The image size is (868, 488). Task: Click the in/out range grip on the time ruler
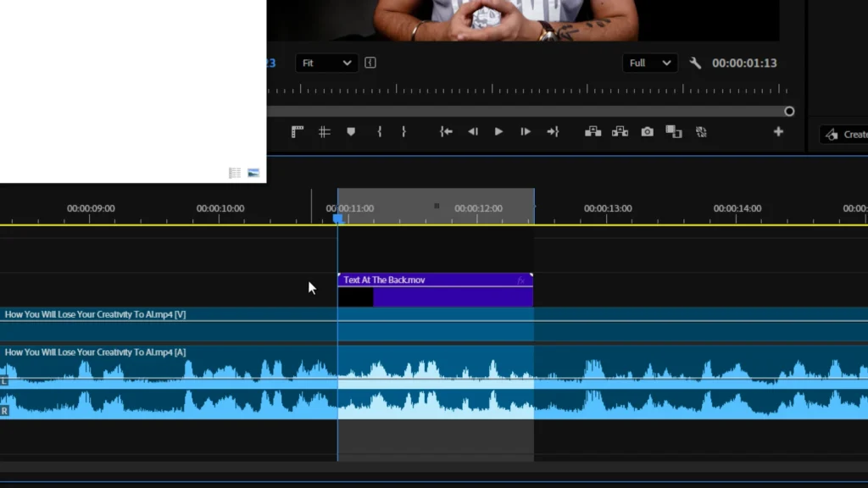(437, 206)
